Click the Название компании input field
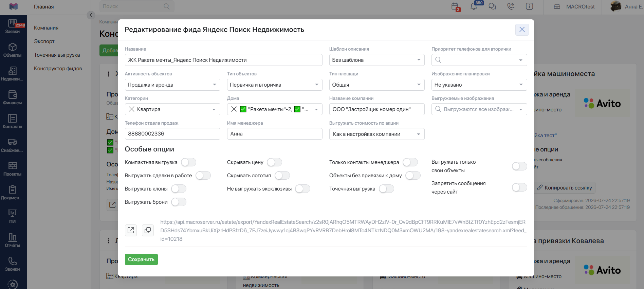This screenshot has height=289, width=644. [377, 109]
